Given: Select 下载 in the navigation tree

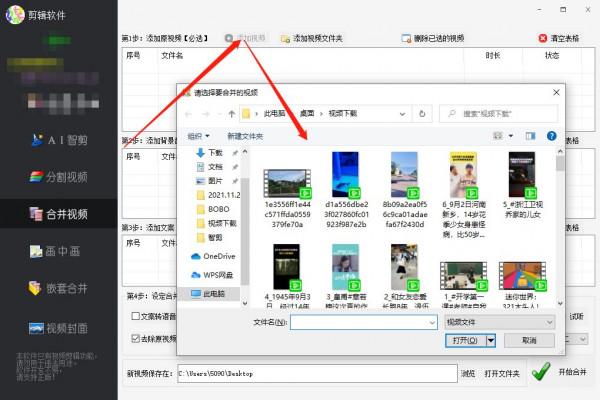Looking at the screenshot, I should click(x=217, y=153).
